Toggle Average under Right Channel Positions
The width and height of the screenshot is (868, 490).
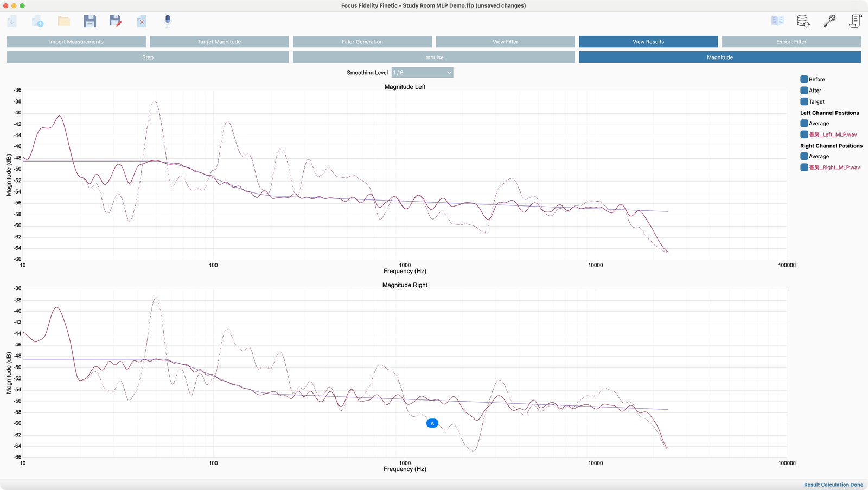805,156
